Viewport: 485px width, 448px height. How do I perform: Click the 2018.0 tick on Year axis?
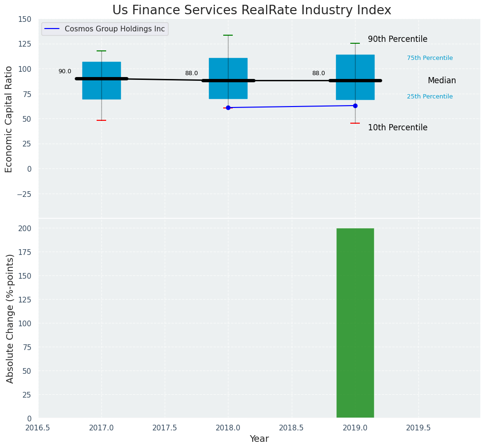point(228,428)
